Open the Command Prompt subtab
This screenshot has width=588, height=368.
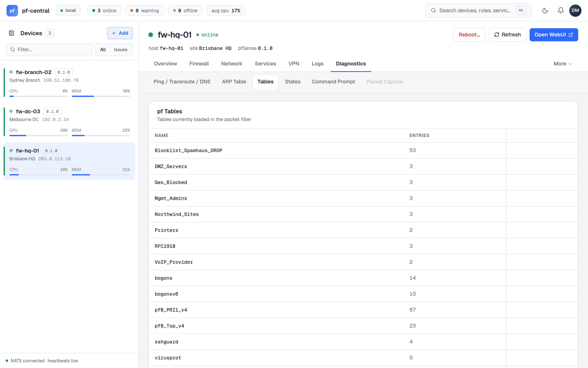click(333, 82)
